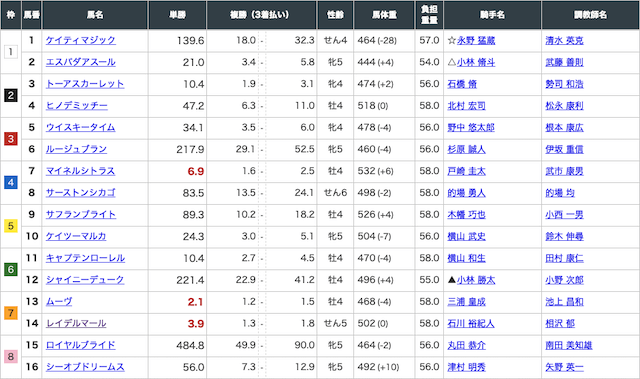Click the 騎手名 column header
The image size is (640, 379).
coord(492,15)
